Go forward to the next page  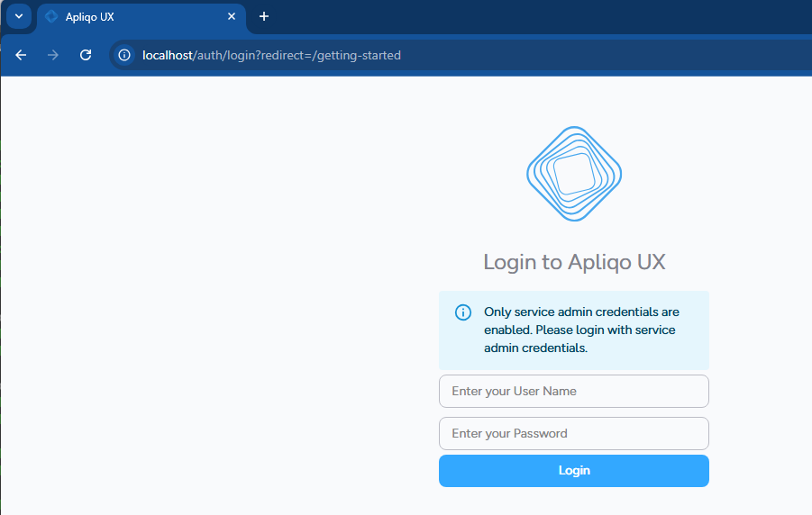tap(53, 55)
